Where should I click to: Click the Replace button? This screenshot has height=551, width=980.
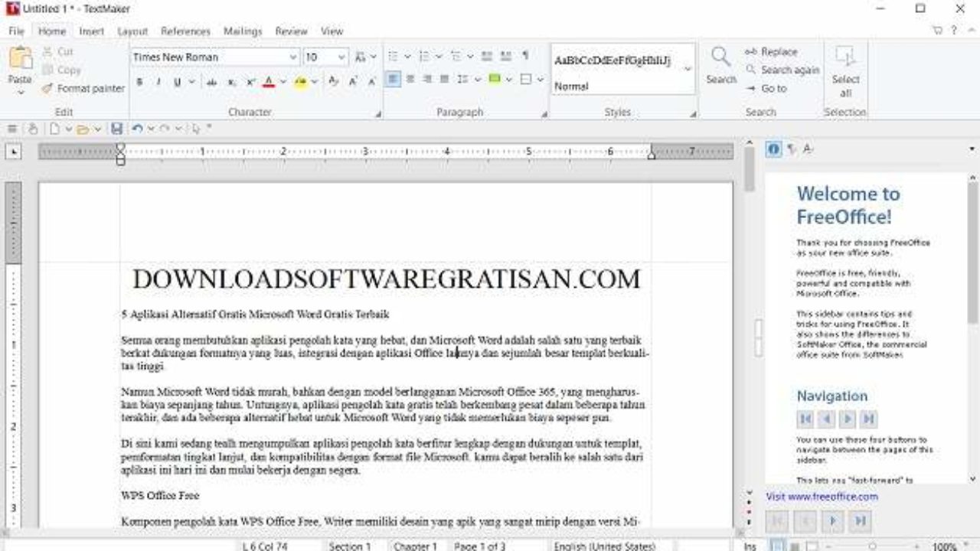[x=771, y=52]
